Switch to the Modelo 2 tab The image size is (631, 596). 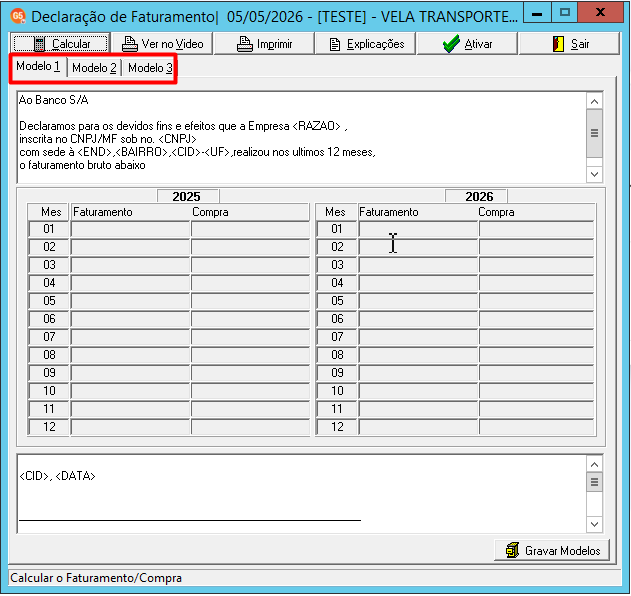[94, 68]
